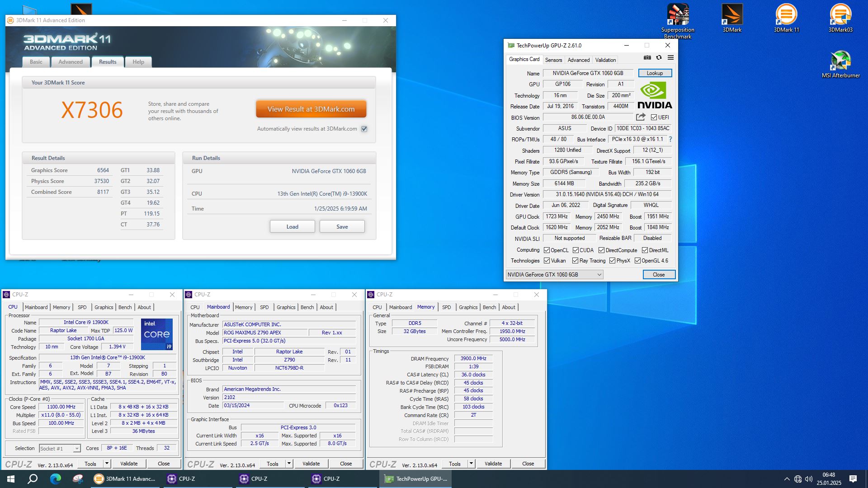Switch to the Advanced tab in 3DMark 11
868x488 pixels.
(71, 62)
